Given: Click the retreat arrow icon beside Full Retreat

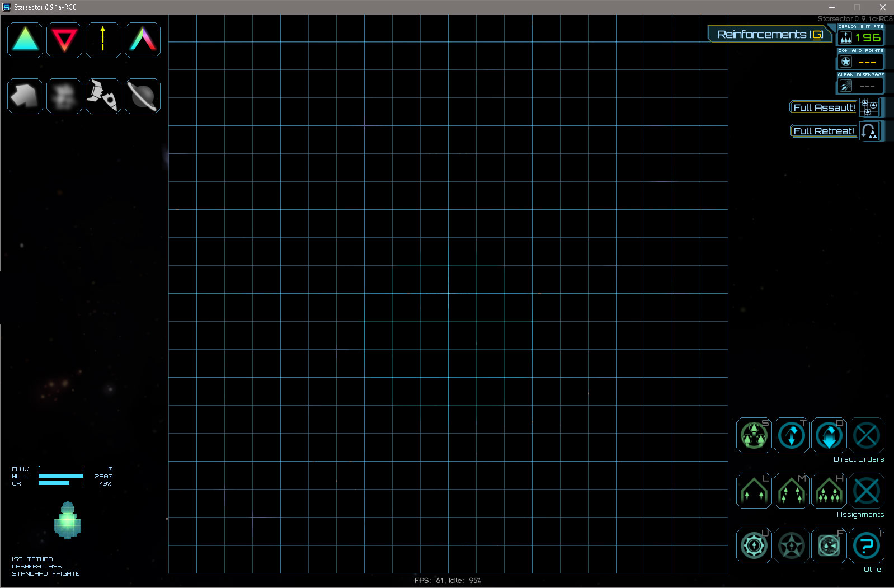Looking at the screenshot, I should 869,131.
